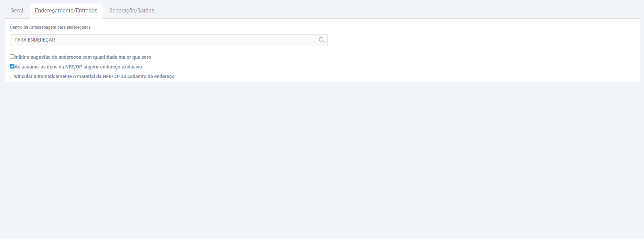Click the 'Centro de Armazenagem para endereçados' label

point(50,27)
